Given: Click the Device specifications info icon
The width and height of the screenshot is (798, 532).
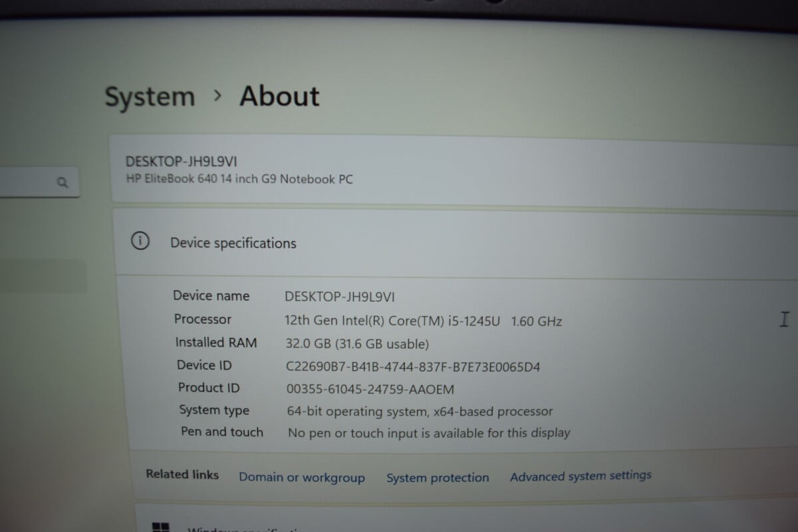Looking at the screenshot, I should pos(140,241).
